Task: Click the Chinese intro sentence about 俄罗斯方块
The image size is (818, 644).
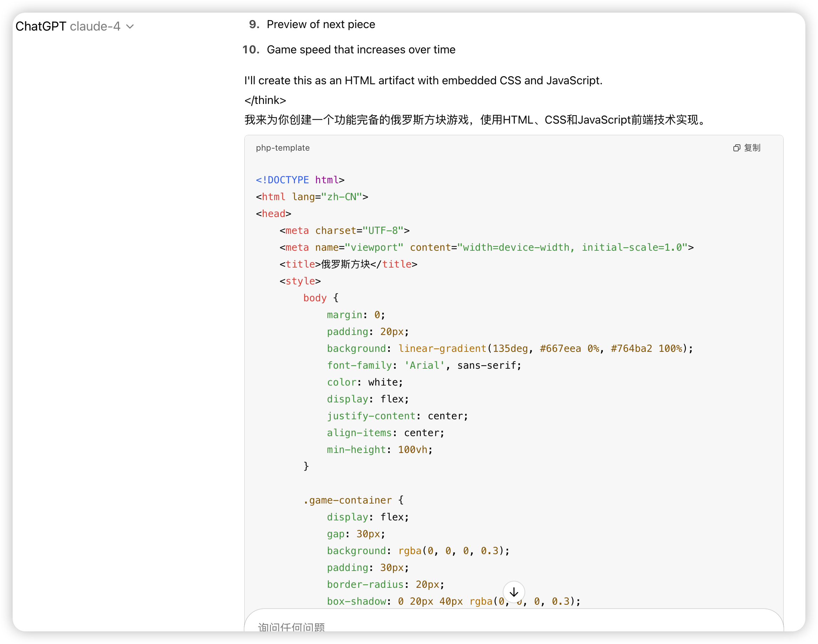Action: point(475,120)
